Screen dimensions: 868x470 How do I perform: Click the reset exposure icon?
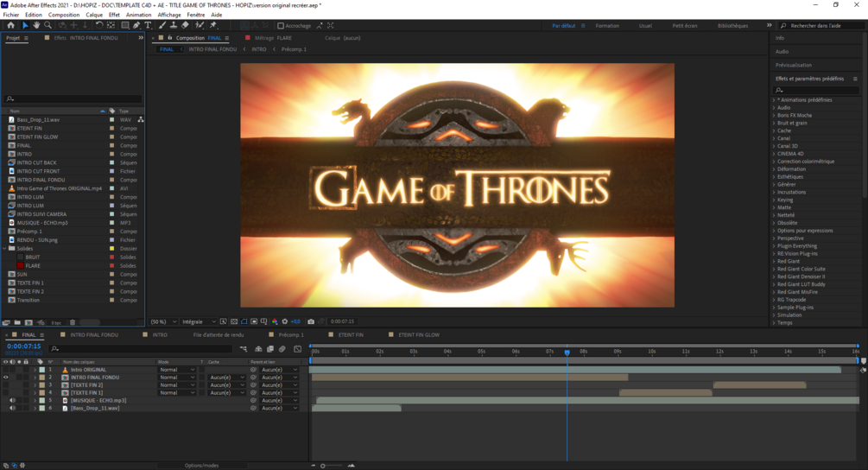click(x=285, y=321)
